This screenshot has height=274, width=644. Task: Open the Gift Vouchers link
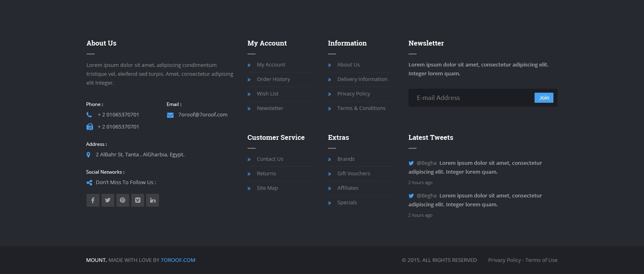[353, 174]
